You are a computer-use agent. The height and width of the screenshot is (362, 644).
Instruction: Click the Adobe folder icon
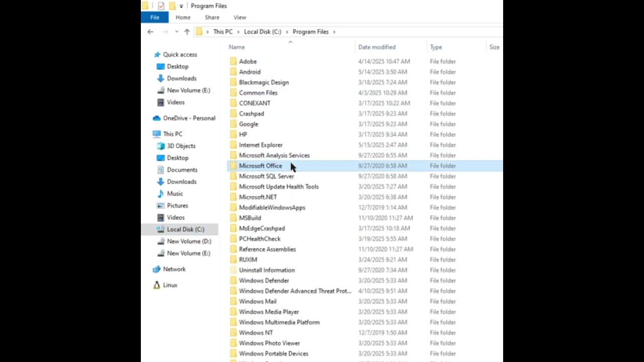[x=233, y=61]
